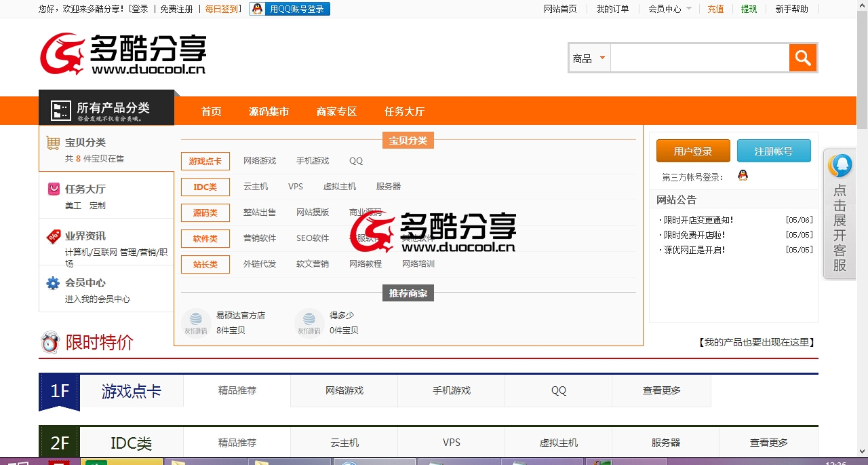Click 查看更多 in the 1F 游戏点卡 row
This screenshot has width=868, height=465.
click(662, 390)
